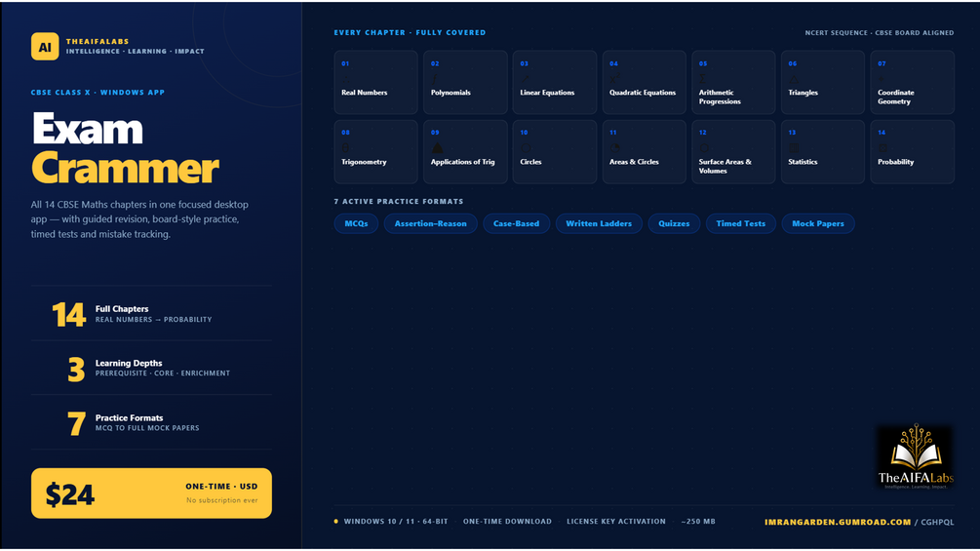Click the EVERY CHAPTER · FULLY COVERED heading
Image resolution: width=980 pixels, height=551 pixels.
tap(410, 32)
